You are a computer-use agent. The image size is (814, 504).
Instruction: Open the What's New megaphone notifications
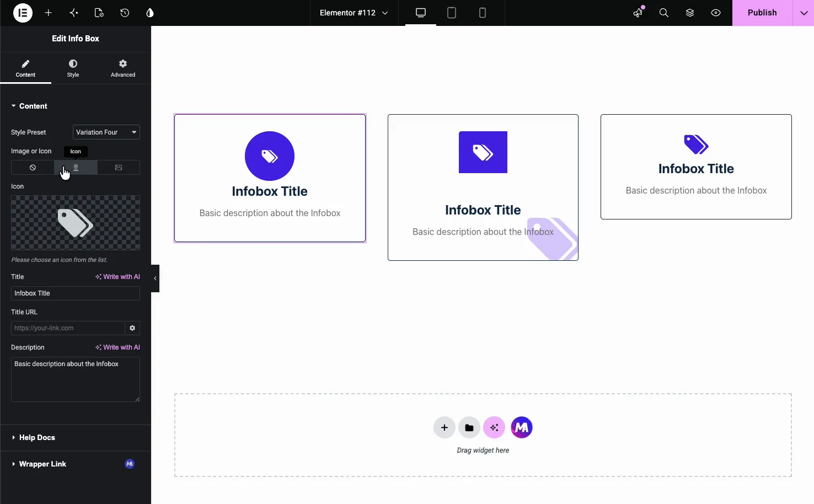coord(638,13)
